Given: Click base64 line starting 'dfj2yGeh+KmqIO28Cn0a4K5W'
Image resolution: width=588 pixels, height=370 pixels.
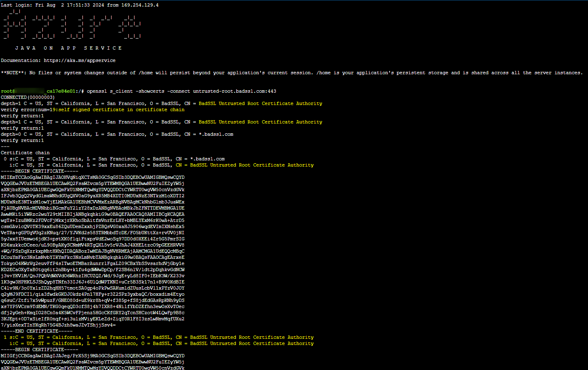Looking at the screenshot, I should click(93, 313).
